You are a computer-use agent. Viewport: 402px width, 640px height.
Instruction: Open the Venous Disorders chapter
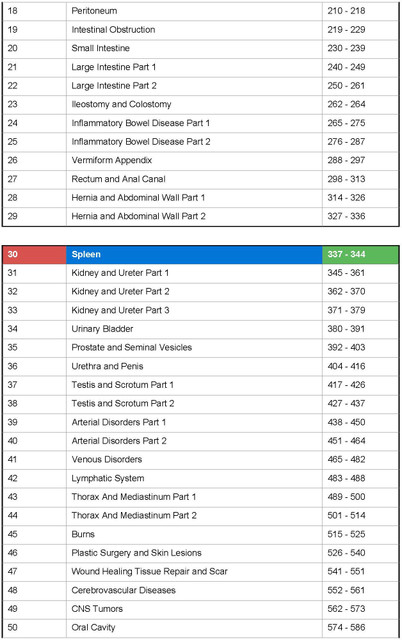pyautogui.click(x=200, y=460)
